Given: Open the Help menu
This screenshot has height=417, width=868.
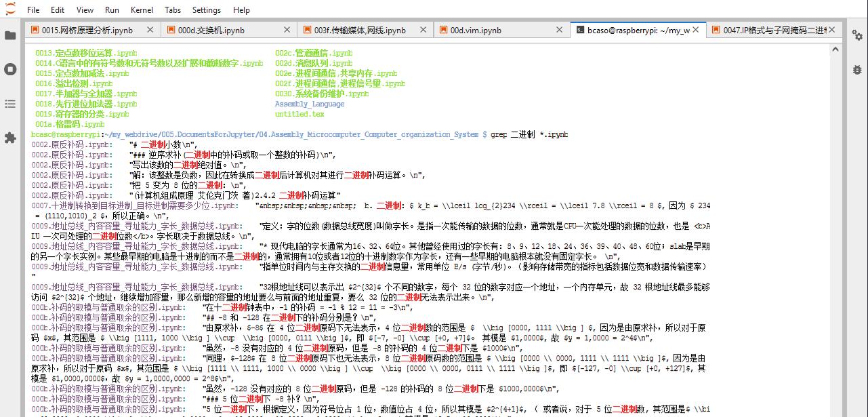Looking at the screenshot, I should [241, 10].
